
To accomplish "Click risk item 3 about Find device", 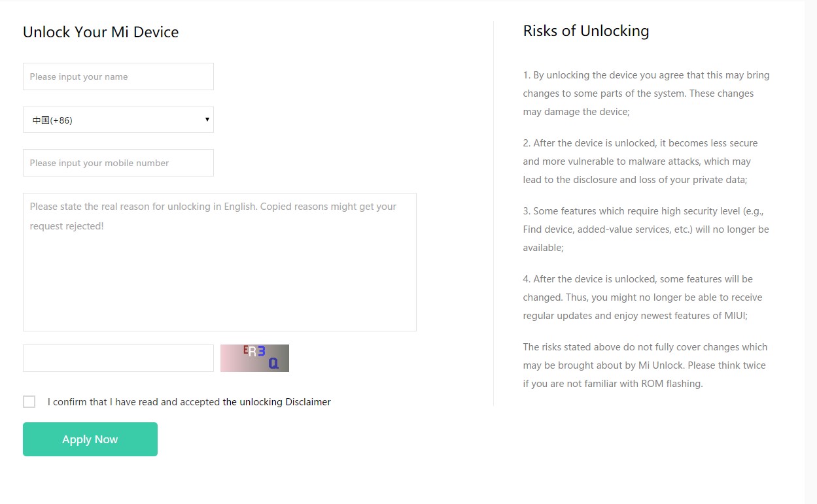I will tap(646, 229).
